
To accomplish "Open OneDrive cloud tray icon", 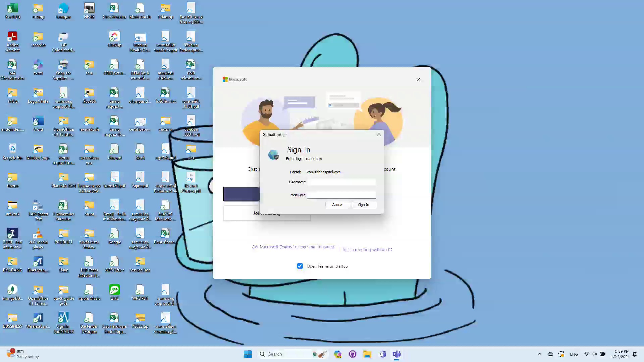I will (x=550, y=354).
